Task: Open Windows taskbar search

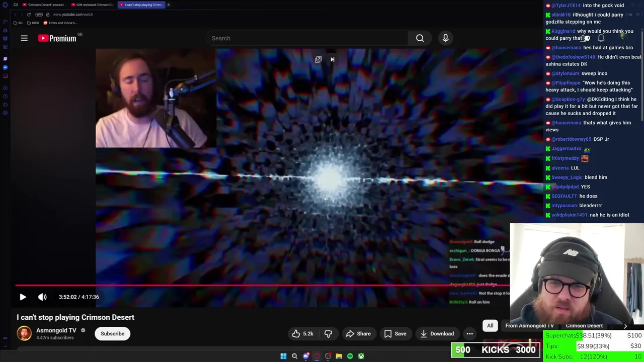Action: pos(294,356)
